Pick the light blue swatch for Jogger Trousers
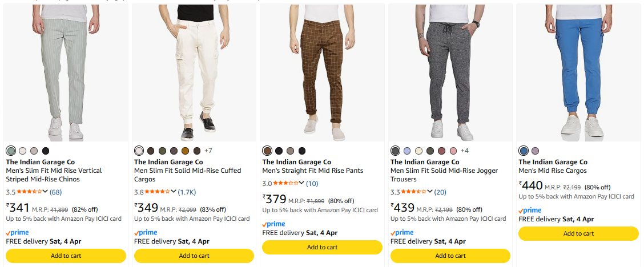This screenshot has width=644, height=267. point(407,151)
